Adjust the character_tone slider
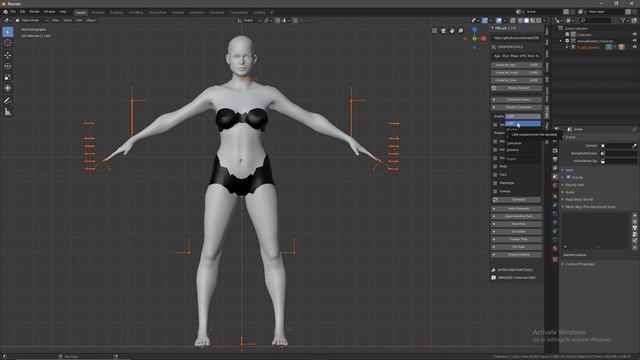Screen dimensions: 640x360 click(516, 80)
